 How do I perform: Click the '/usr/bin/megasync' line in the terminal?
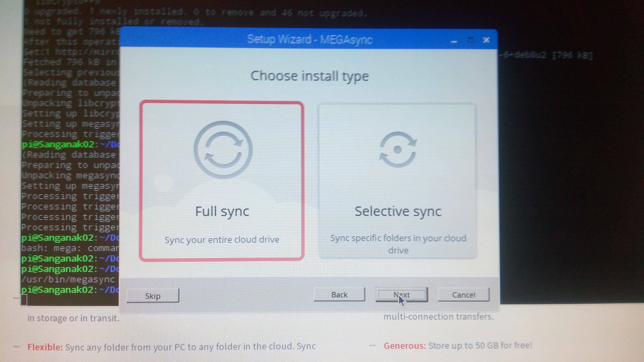point(68,279)
